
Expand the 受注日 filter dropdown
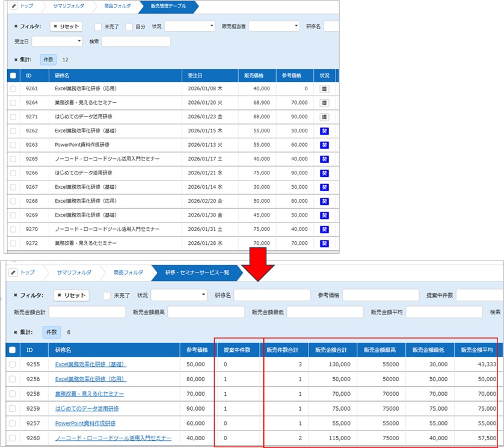(57, 41)
